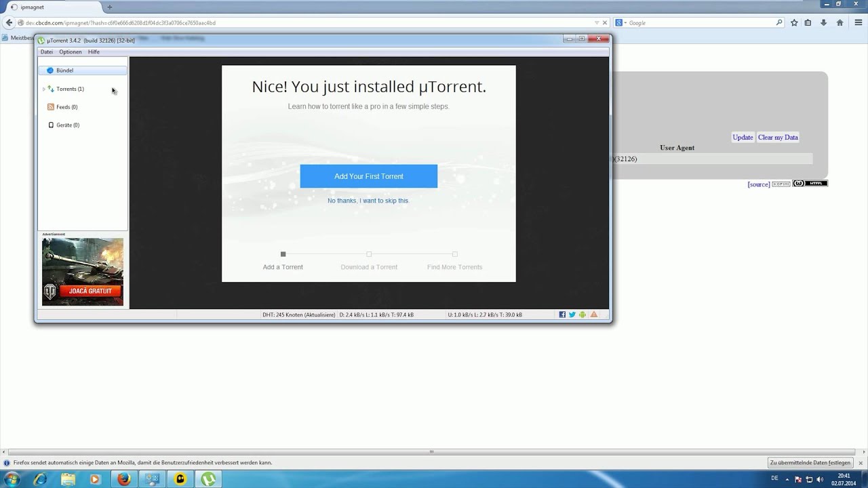
Task: Select the Download a Torrent step marker
Action: (x=369, y=254)
